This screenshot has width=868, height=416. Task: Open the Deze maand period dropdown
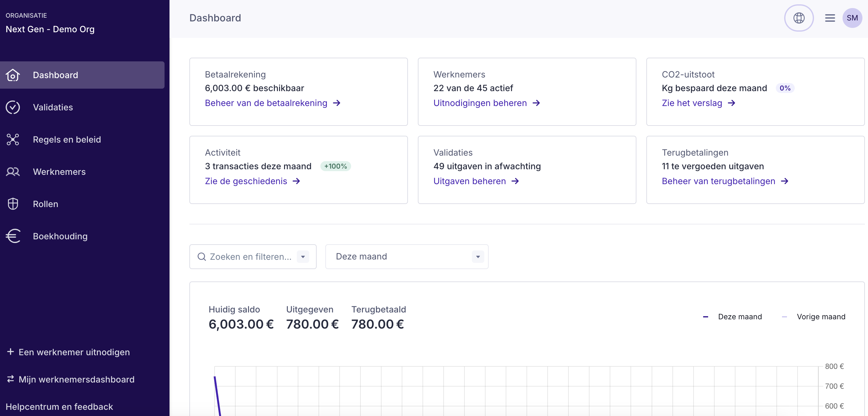coord(407,257)
